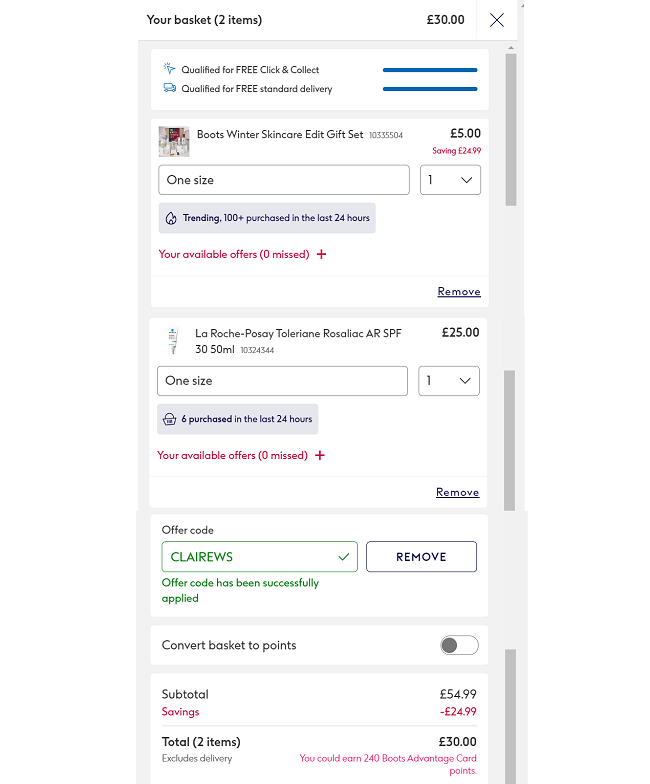Expand offers plus icon for La Roche-Posay item

[320, 455]
